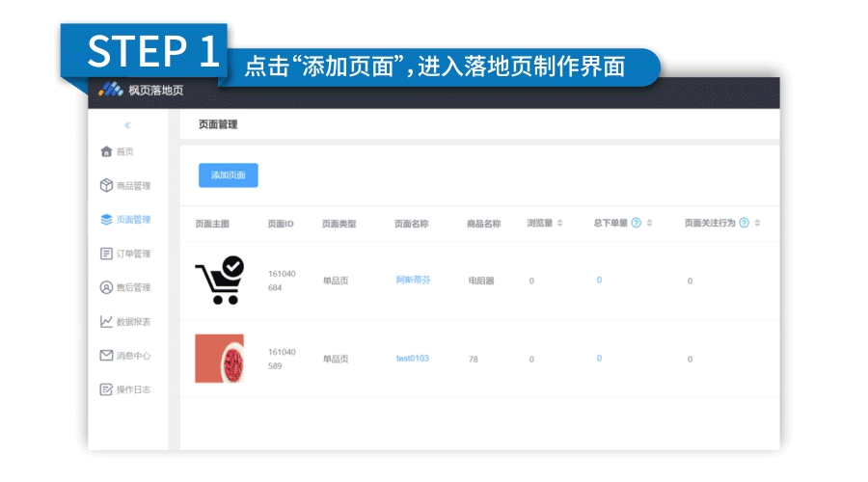Click the list icon beside 订单管理

(x=106, y=254)
